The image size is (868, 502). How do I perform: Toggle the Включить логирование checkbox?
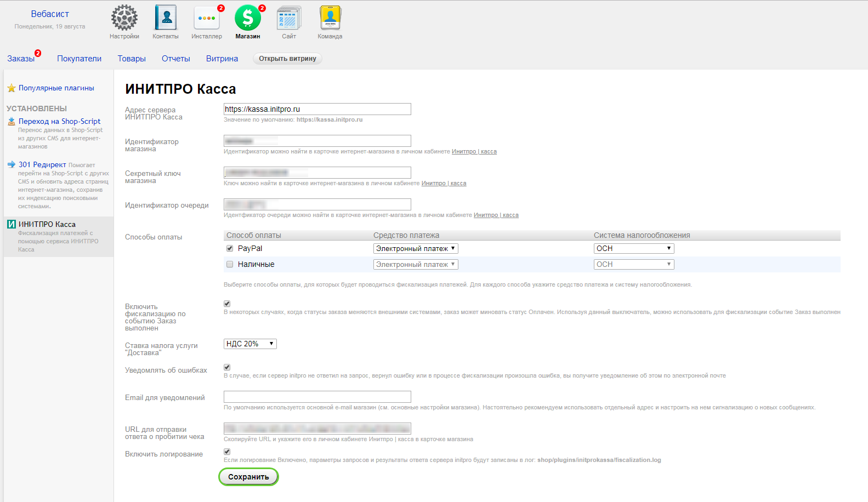pos(227,452)
